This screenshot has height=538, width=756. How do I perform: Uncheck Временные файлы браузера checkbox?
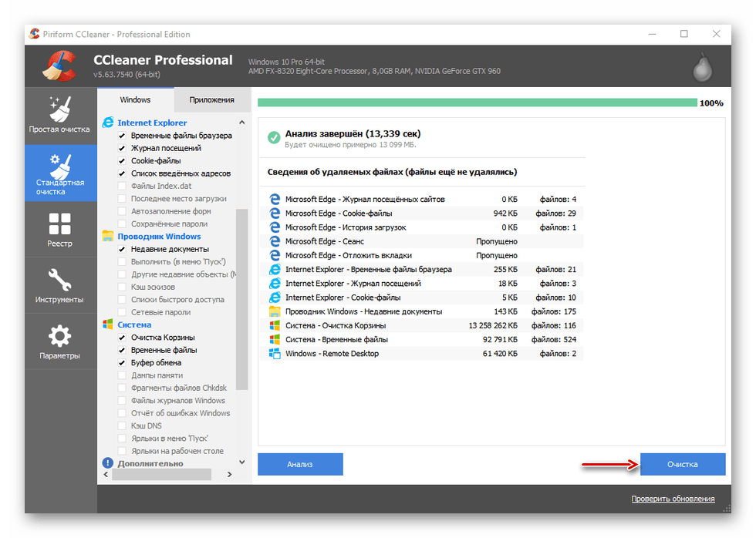pos(122,136)
